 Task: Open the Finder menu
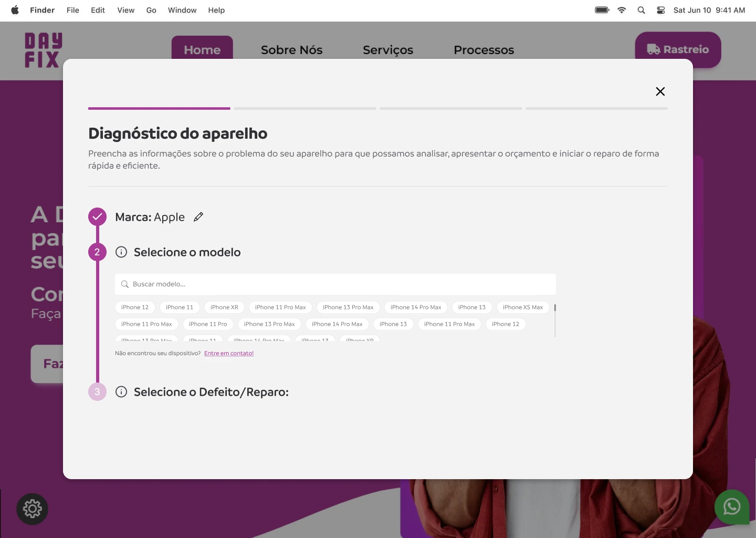point(43,10)
